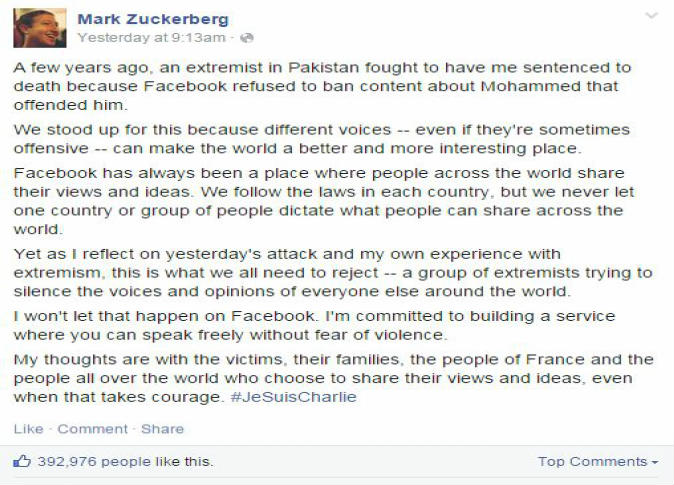The width and height of the screenshot is (674, 485).
Task: View the 392,976 people who like this
Action: pyautogui.click(x=125, y=461)
